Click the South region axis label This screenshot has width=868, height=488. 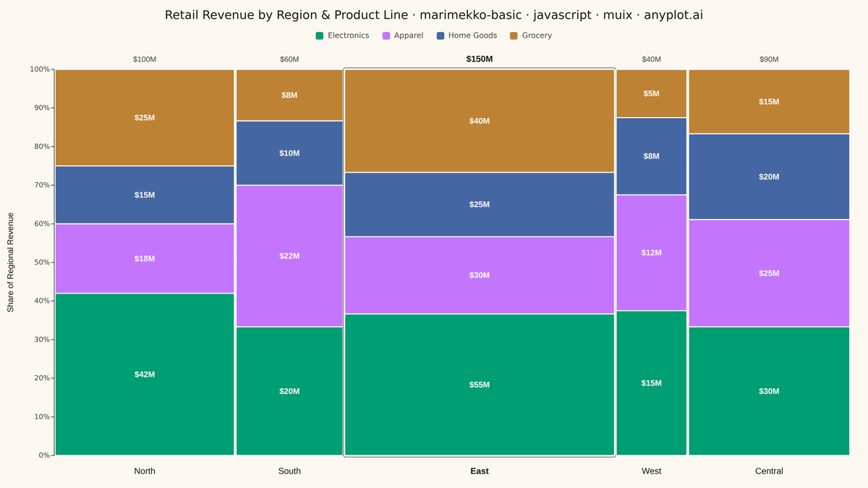pyautogui.click(x=289, y=471)
